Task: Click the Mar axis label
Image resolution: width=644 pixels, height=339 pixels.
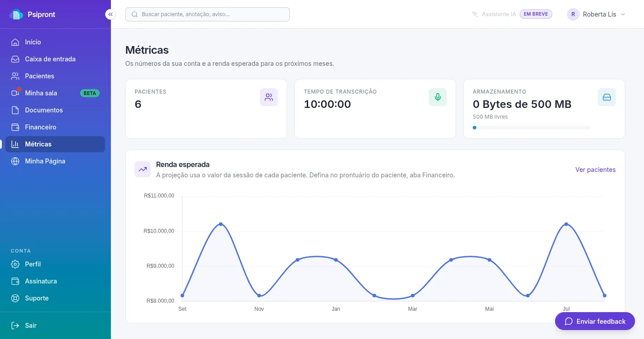Action: pyautogui.click(x=413, y=309)
